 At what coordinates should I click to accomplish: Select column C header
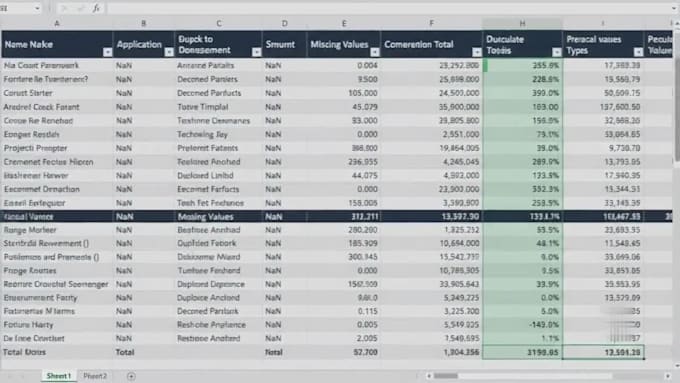coord(219,23)
